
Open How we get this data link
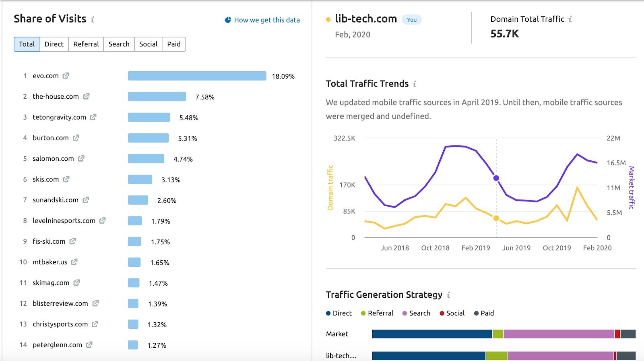coord(267,20)
